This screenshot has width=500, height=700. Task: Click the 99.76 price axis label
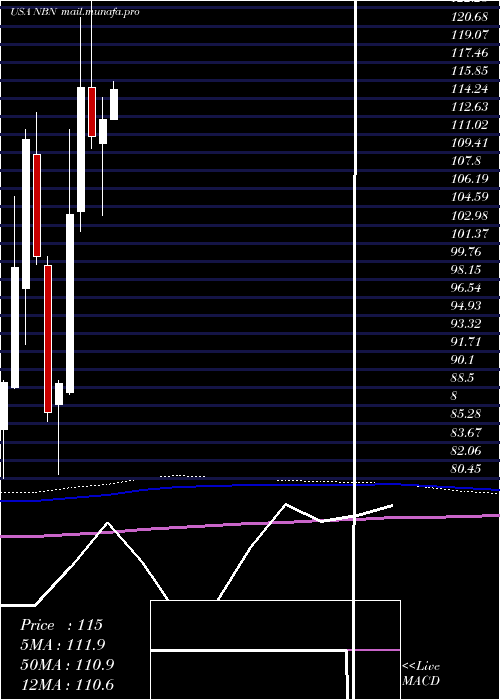pyautogui.click(x=466, y=251)
